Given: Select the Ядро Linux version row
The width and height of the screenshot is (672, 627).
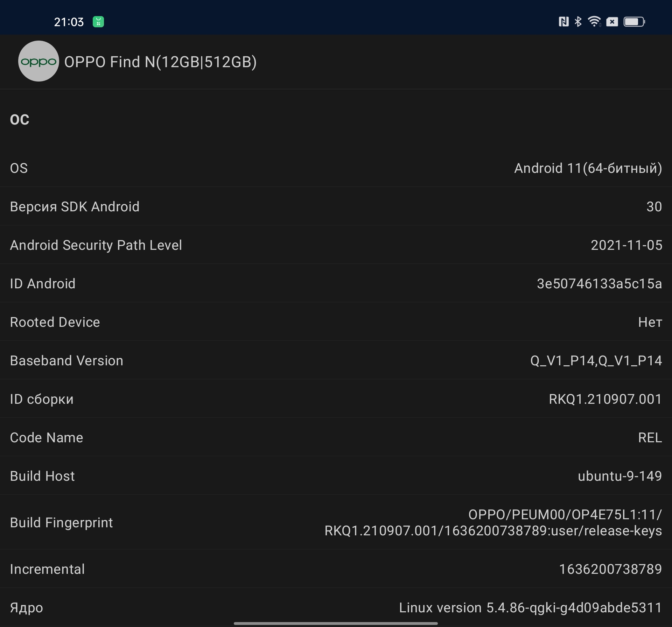Looking at the screenshot, I should 336,608.
